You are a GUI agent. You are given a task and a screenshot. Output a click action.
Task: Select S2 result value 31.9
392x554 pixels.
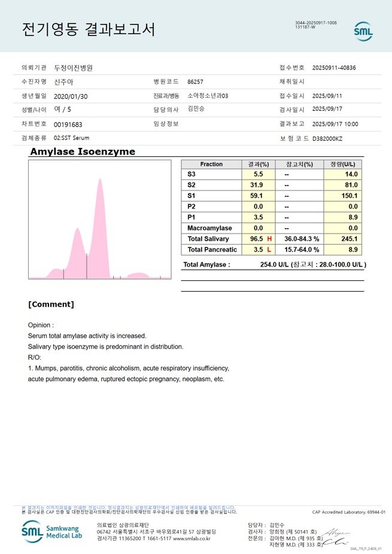point(257,185)
